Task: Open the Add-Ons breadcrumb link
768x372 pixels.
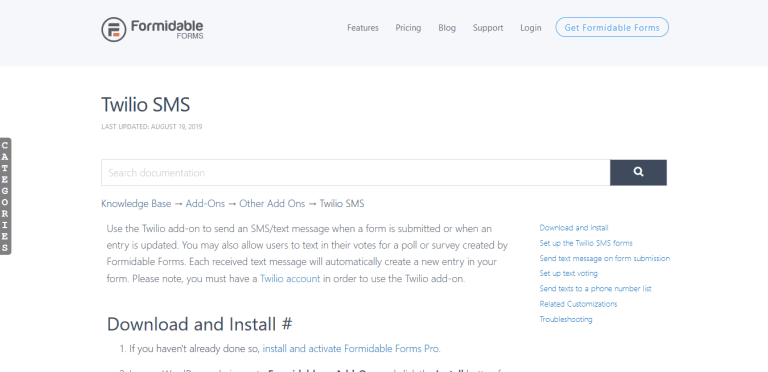Action: 205,204
